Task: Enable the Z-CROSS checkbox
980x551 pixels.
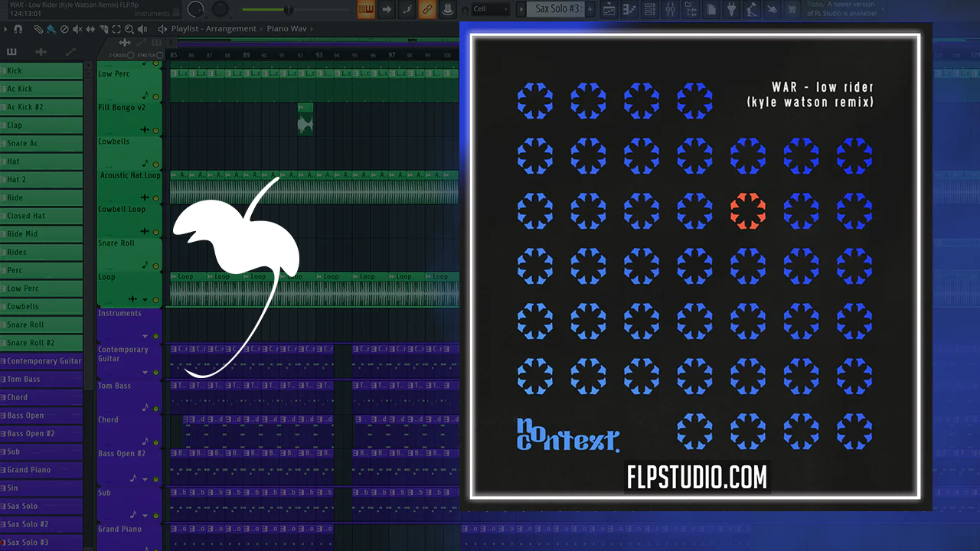Action: coord(130,55)
